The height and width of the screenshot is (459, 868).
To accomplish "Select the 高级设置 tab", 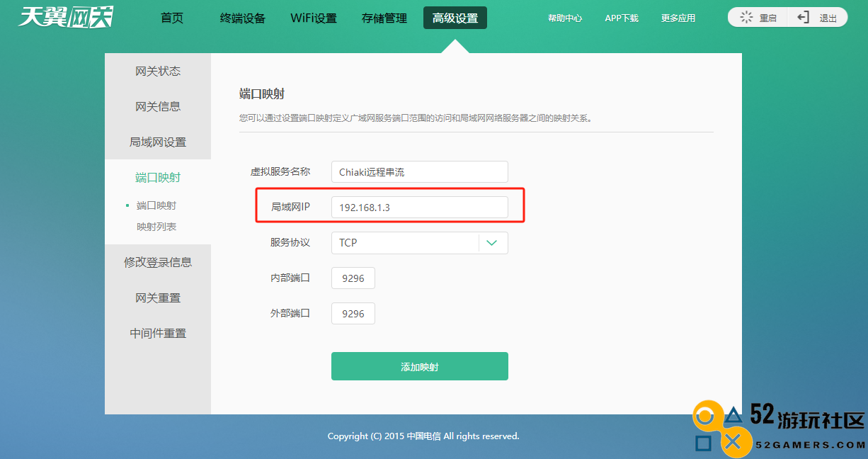I will [x=455, y=18].
